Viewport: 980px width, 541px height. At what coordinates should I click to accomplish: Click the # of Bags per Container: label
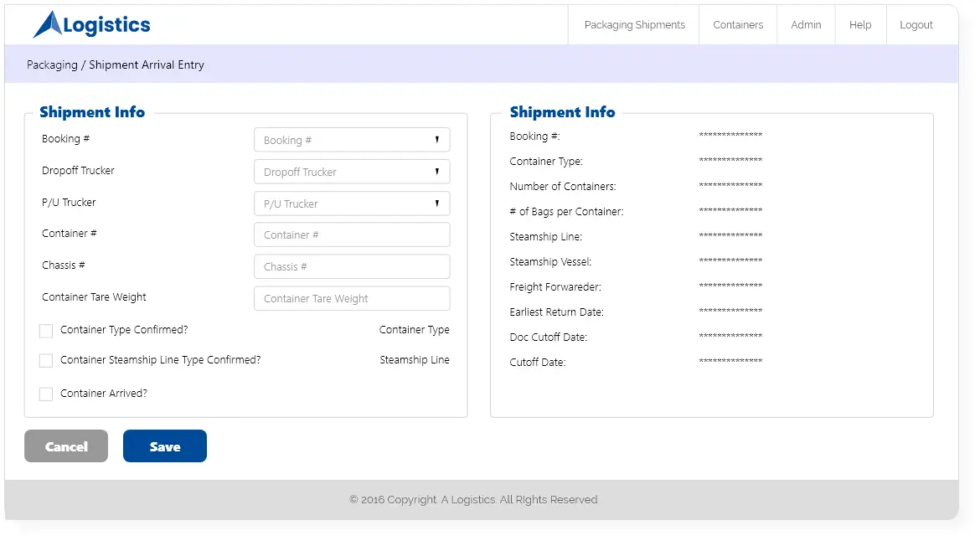click(567, 212)
